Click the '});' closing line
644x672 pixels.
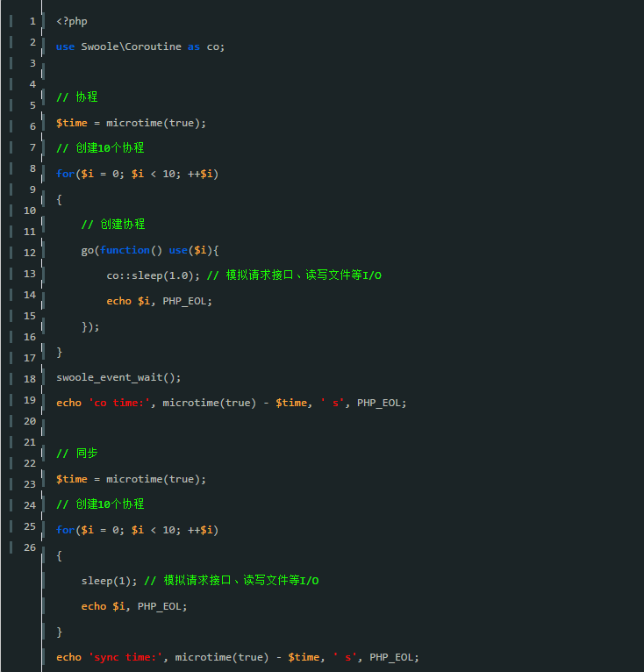tap(90, 326)
